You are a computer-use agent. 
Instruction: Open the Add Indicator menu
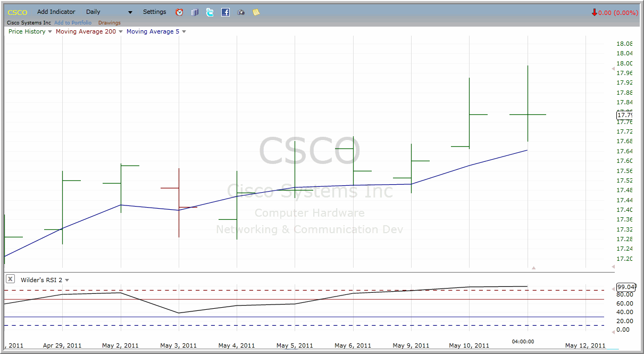(x=56, y=12)
